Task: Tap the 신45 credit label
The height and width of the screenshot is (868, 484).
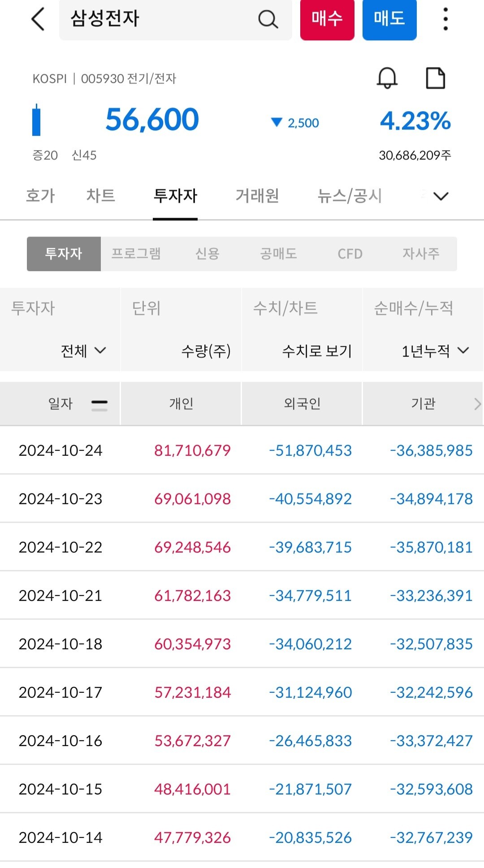Action: pos(84,155)
